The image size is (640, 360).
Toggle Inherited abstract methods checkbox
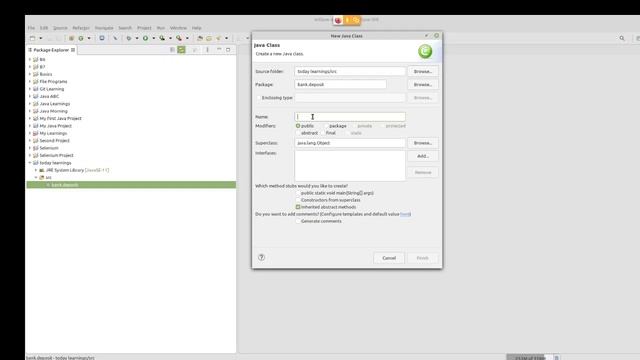click(298, 207)
